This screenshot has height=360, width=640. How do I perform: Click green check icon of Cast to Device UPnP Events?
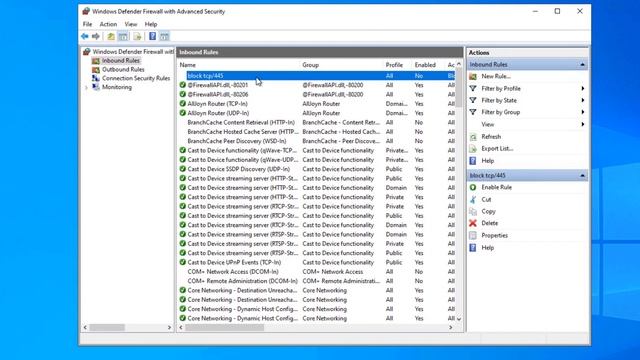182,262
